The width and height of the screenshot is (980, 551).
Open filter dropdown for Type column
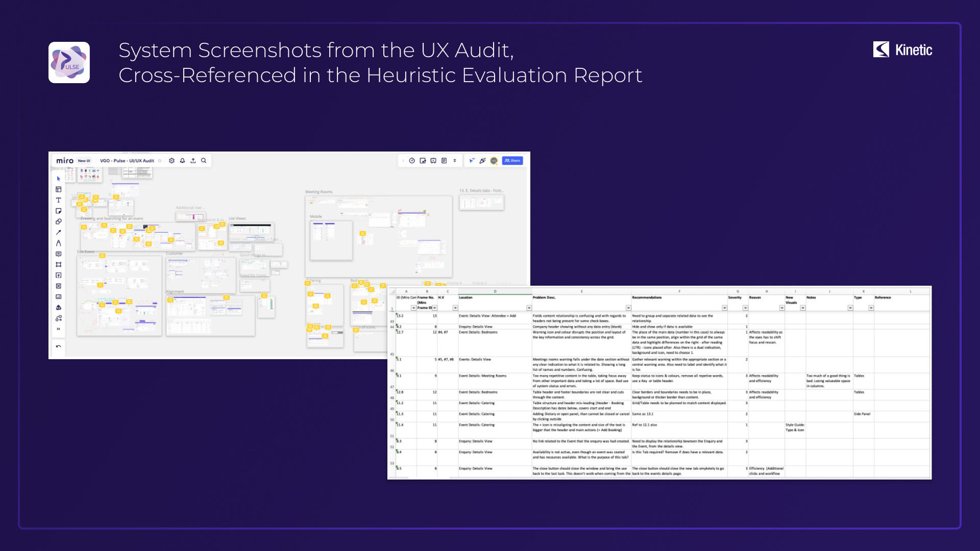tap(871, 308)
